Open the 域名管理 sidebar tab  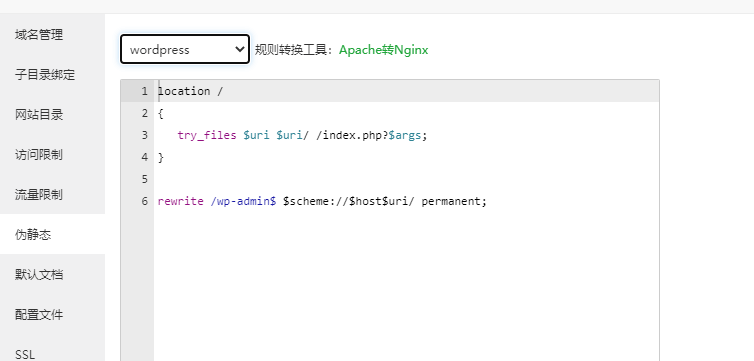(39, 35)
